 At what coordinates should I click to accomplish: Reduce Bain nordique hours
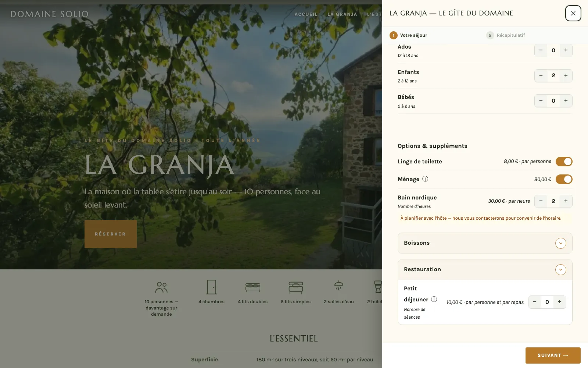click(x=541, y=201)
